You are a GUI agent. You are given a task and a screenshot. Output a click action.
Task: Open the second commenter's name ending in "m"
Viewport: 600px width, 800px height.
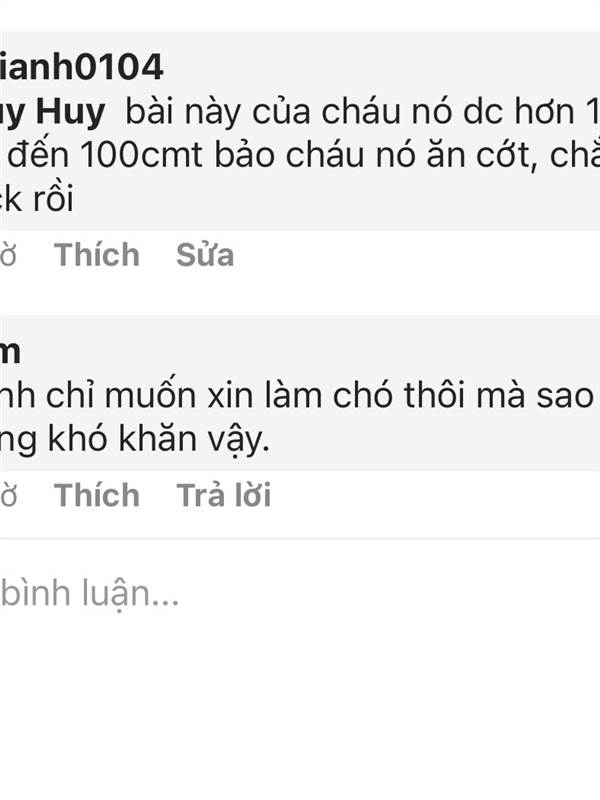tap(10, 352)
